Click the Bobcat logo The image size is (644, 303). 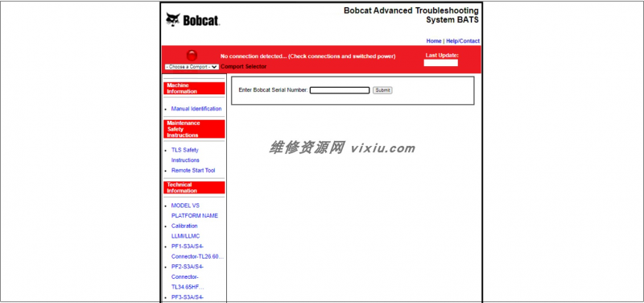(192, 19)
